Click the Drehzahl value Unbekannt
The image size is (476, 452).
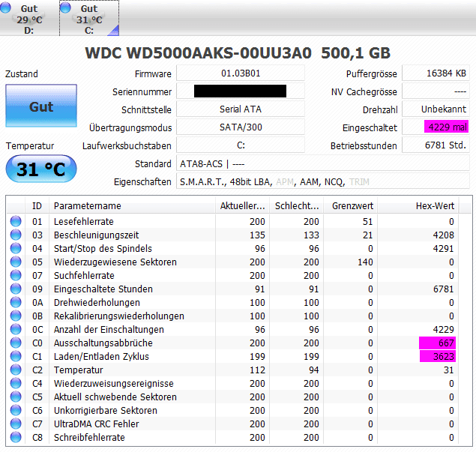coord(436,109)
